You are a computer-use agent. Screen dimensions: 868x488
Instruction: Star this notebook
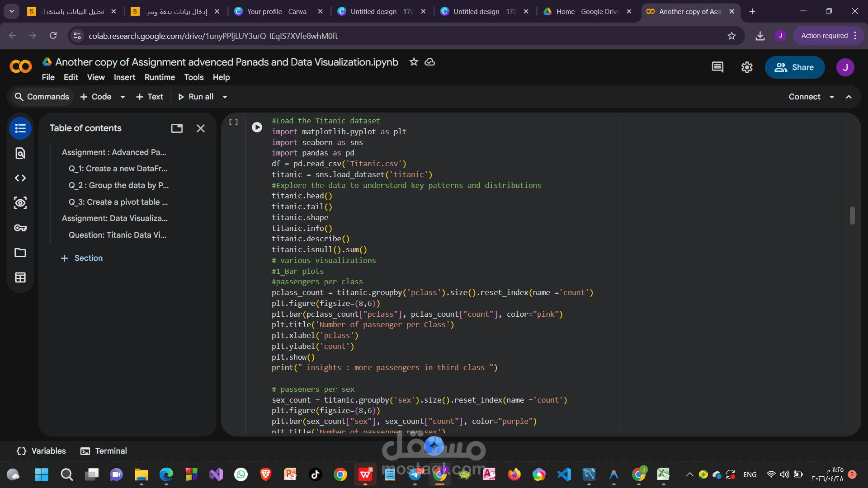click(x=414, y=62)
